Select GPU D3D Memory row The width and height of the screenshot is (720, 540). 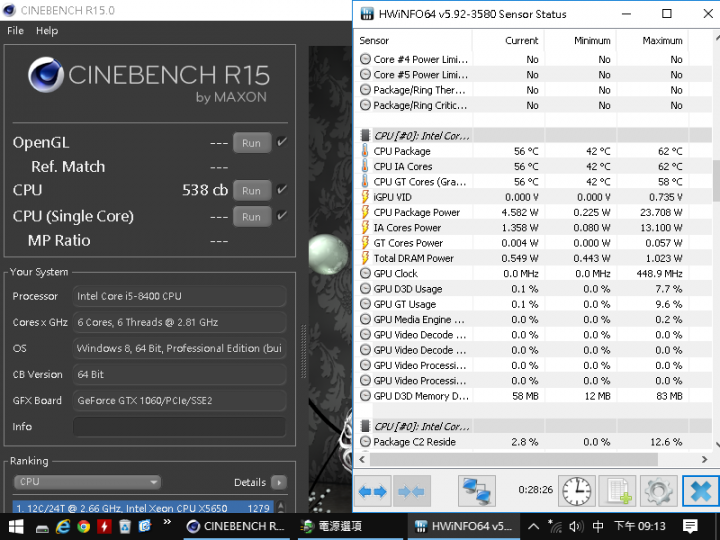(x=521, y=396)
